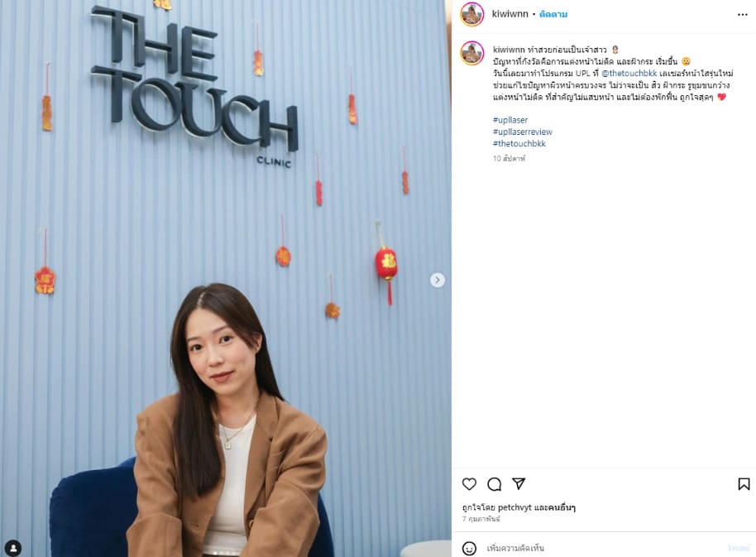756x557 pixels.
Task: Open the @thetouchbkk mention link
Action: click(629, 74)
